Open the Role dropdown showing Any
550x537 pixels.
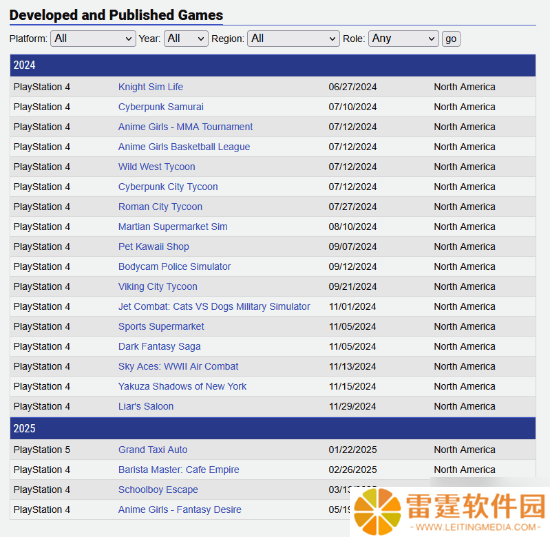click(403, 39)
